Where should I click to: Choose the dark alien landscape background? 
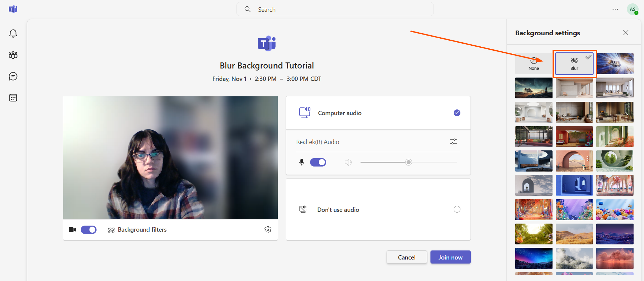pyautogui.click(x=534, y=88)
